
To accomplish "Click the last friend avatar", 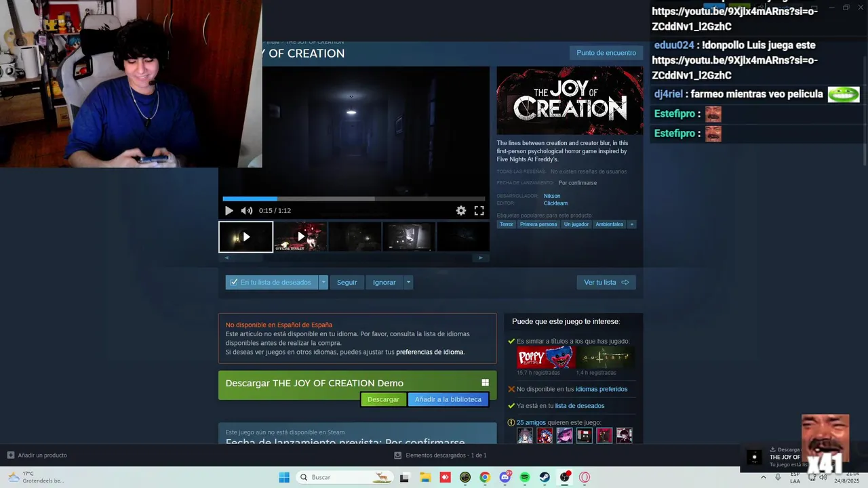I will [x=624, y=436].
